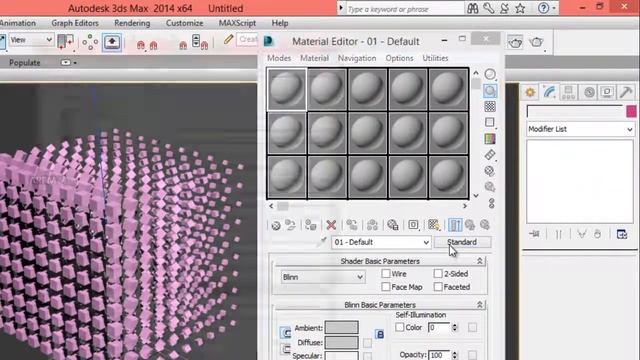Open the 01 - Default material name dropdown
Image resolution: width=640 pixels, height=360 pixels.
coord(381,242)
